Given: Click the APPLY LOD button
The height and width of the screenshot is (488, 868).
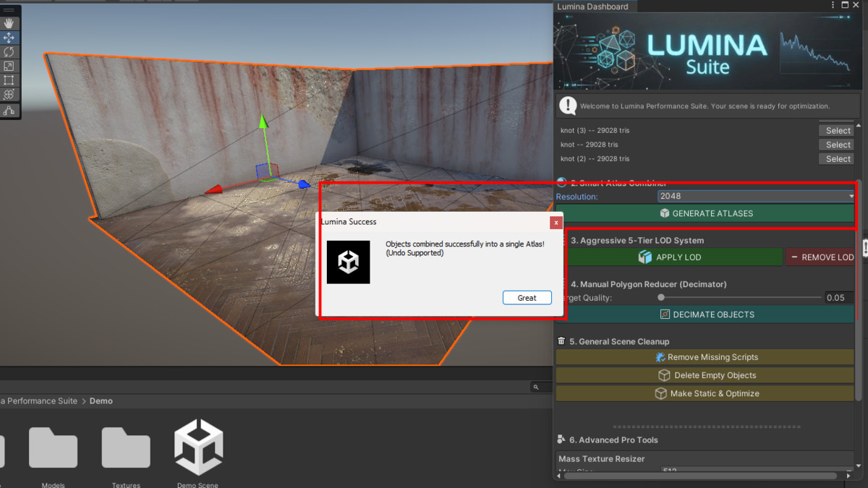Looking at the screenshot, I should pos(673,257).
